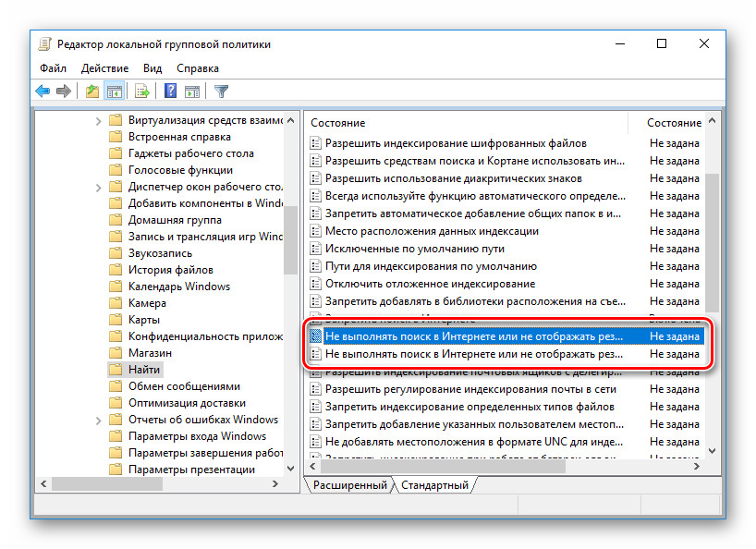This screenshot has width=756, height=549.
Task: Click the Export list toolbar icon
Action: point(142,91)
